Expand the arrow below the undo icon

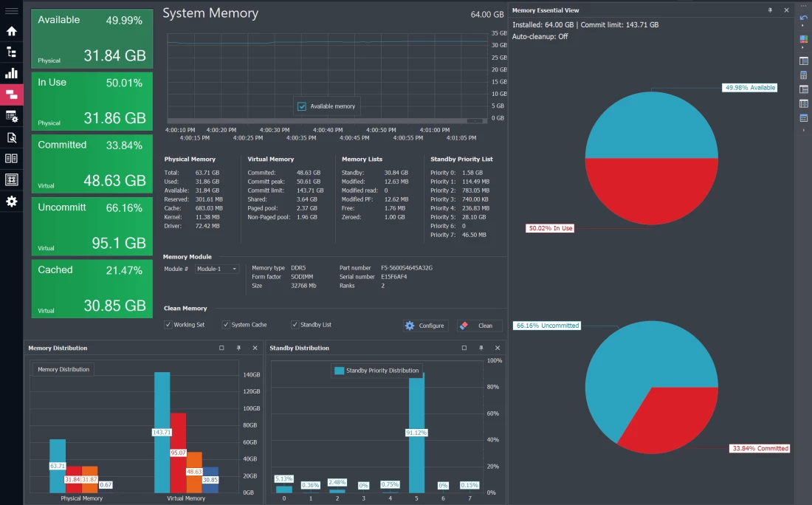tap(804, 26)
